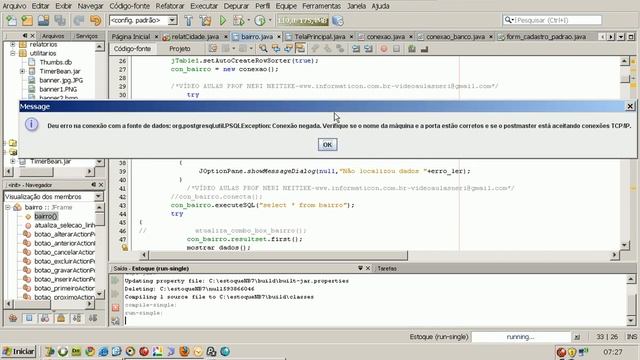This screenshot has height=360, width=640.
Task: Open the config. padrão combo box
Action: pos(143,20)
